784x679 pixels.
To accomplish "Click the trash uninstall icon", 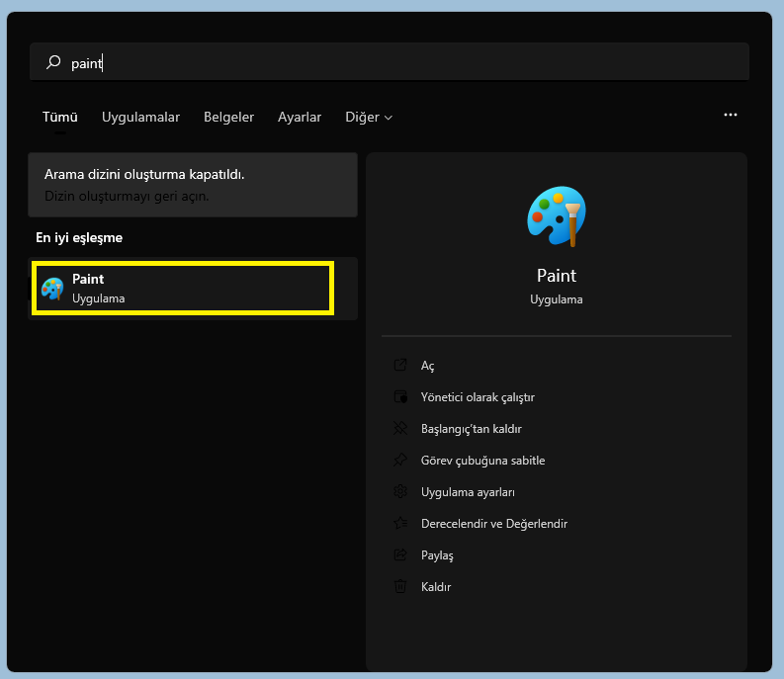I will [x=400, y=586].
